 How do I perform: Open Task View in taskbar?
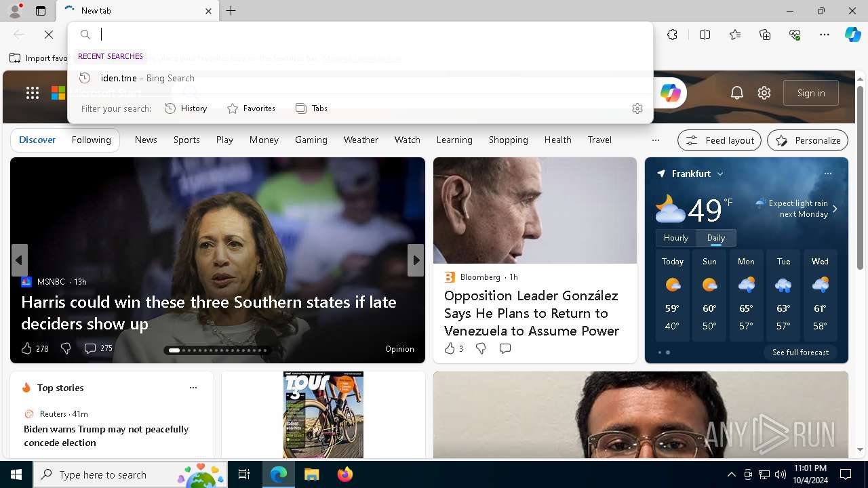[244, 474]
